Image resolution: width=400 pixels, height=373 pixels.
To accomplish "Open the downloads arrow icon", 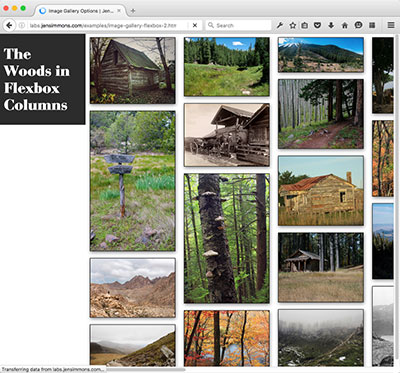I will (x=331, y=25).
